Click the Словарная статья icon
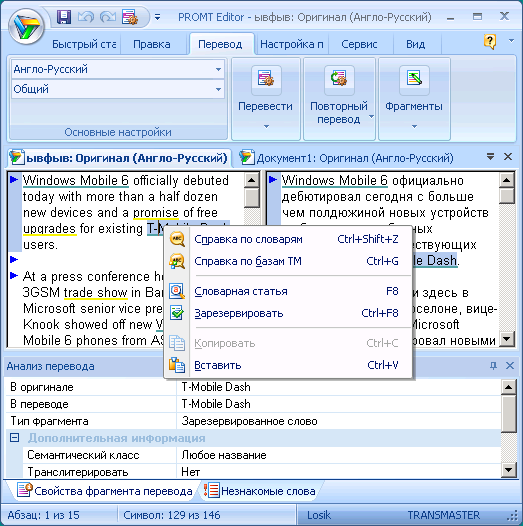 [177, 291]
